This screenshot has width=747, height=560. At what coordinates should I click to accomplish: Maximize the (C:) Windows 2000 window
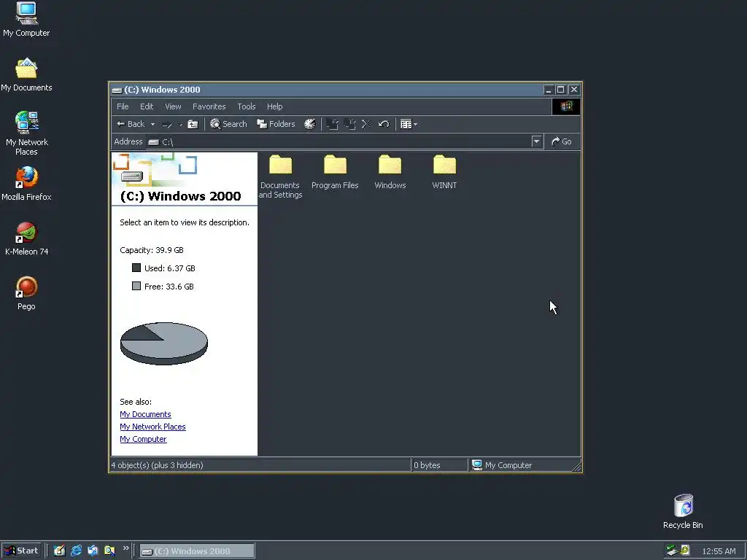pyautogui.click(x=561, y=90)
